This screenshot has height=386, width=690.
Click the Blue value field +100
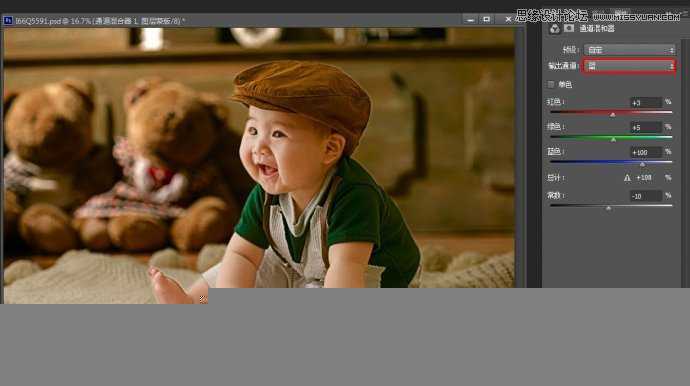point(646,152)
